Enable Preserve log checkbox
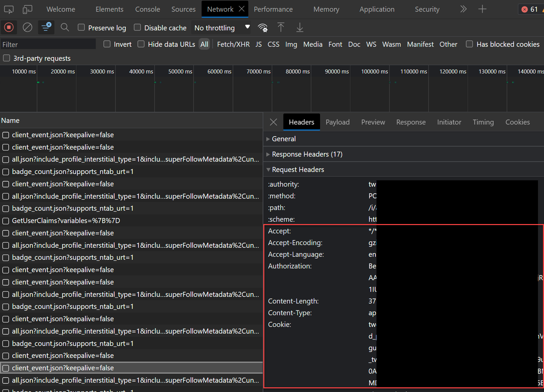This screenshot has width=544, height=392. click(81, 27)
